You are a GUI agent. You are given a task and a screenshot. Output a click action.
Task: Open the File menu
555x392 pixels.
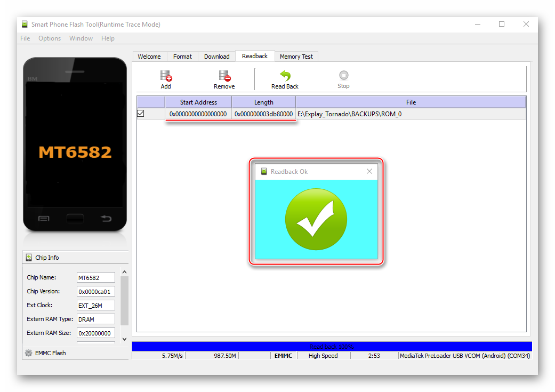pyautogui.click(x=25, y=38)
